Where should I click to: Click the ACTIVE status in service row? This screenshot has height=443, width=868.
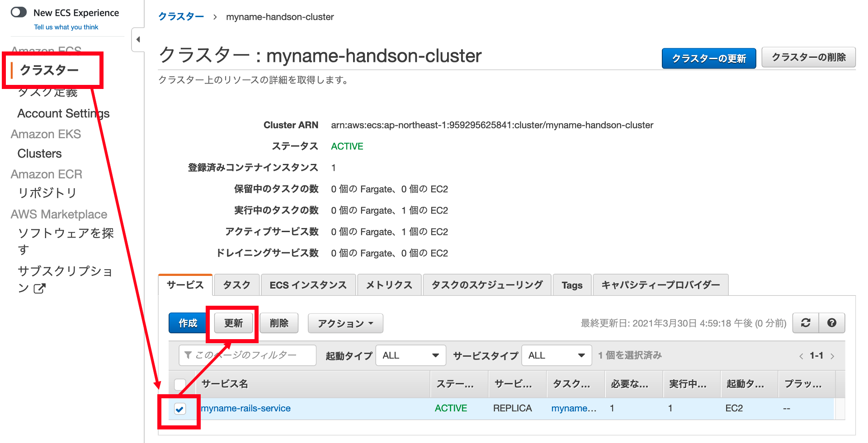click(451, 408)
